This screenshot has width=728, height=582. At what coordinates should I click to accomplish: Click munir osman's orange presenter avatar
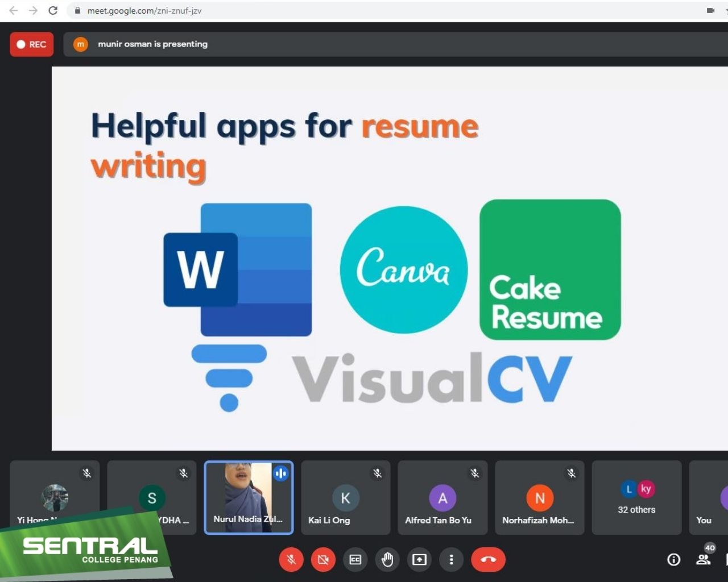(x=81, y=44)
